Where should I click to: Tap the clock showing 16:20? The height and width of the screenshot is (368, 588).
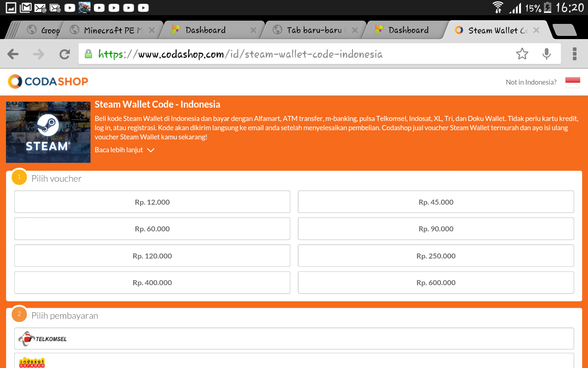click(x=570, y=7)
